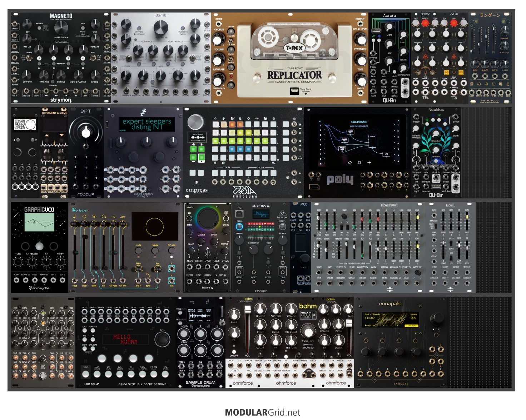
Task: Click the USB port icon on Brains
Action: pos(239,214)
